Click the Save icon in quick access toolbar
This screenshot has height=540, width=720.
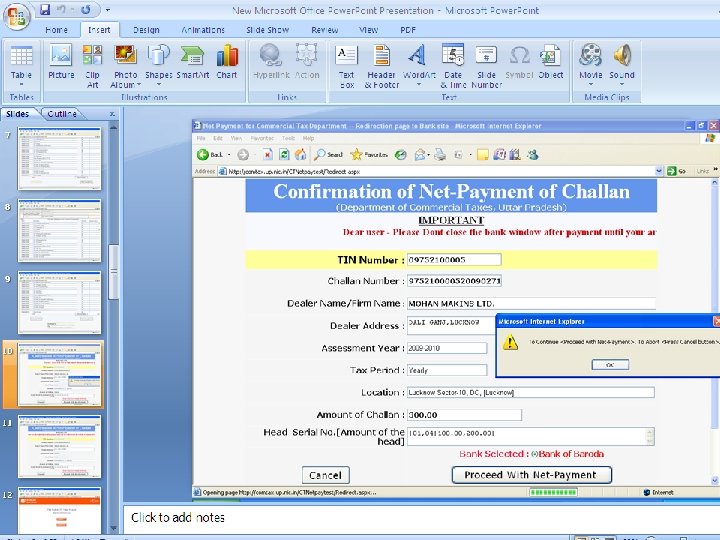tap(45, 9)
